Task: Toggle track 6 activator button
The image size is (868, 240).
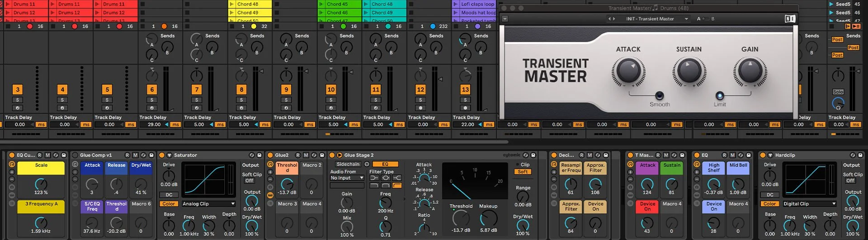Action: point(152,90)
